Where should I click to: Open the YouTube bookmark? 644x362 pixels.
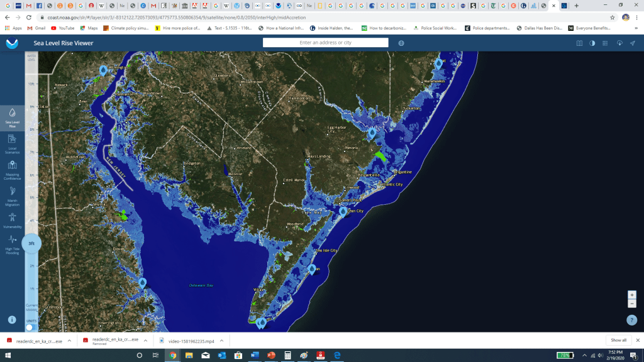(x=62, y=28)
